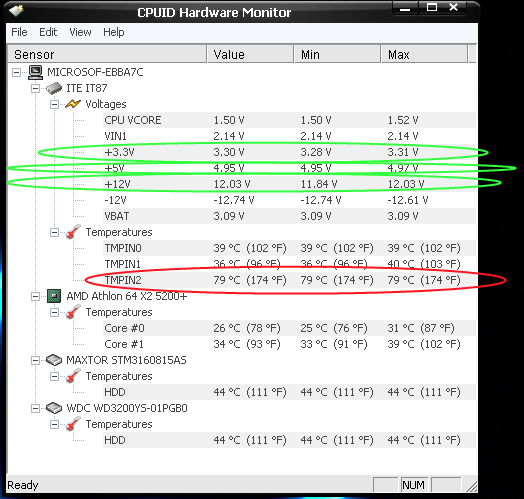Click the MAXTOR STM3160815AS hard drive icon
524x499 pixels.
pos(54,360)
